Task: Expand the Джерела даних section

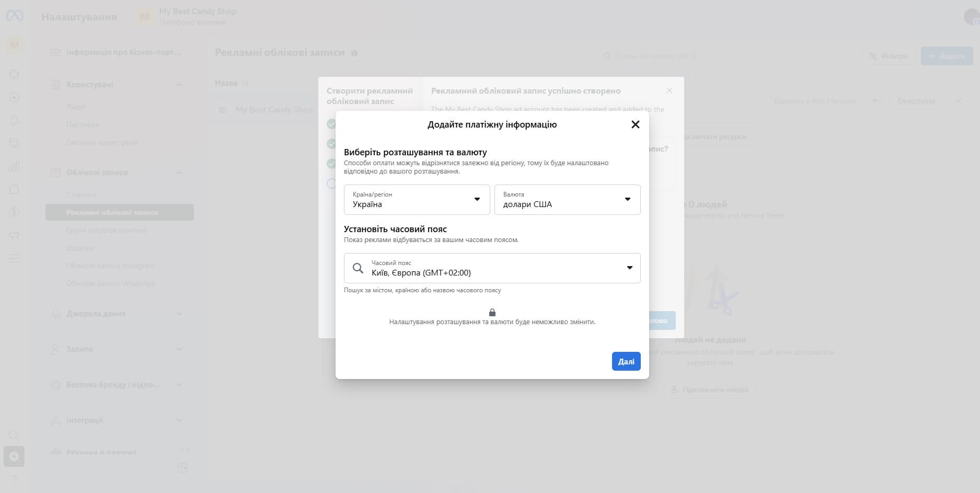Action: 179,314
